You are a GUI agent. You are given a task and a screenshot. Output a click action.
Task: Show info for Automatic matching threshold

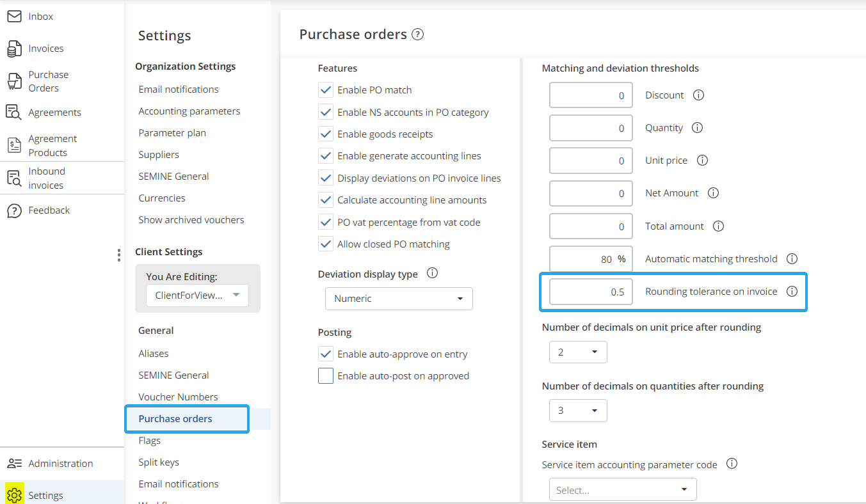792,259
